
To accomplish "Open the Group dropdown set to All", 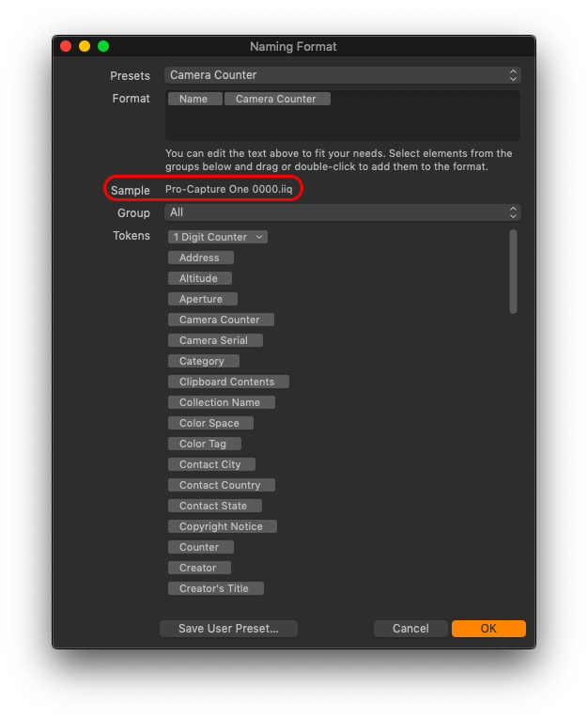I will pos(342,212).
